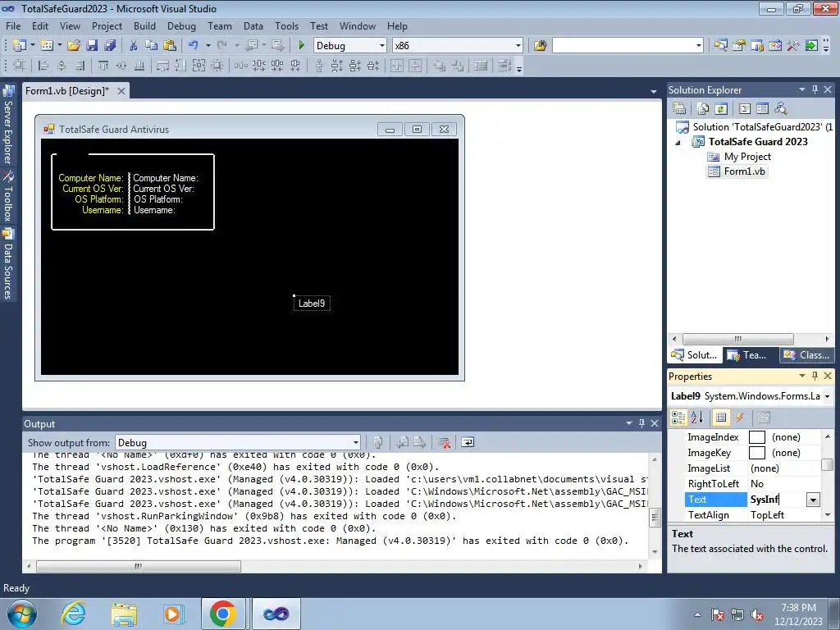This screenshot has width=840, height=630.
Task: Open the Debug menu
Action: coord(181,25)
